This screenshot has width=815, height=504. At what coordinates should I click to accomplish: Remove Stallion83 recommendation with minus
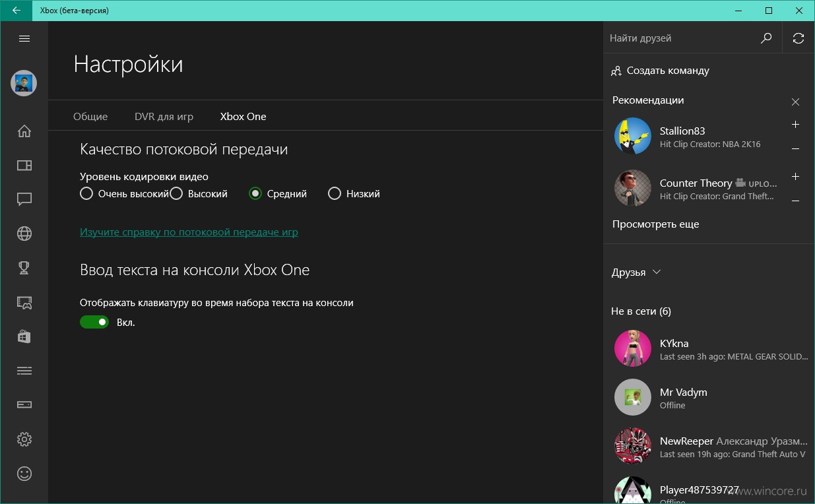coord(795,149)
